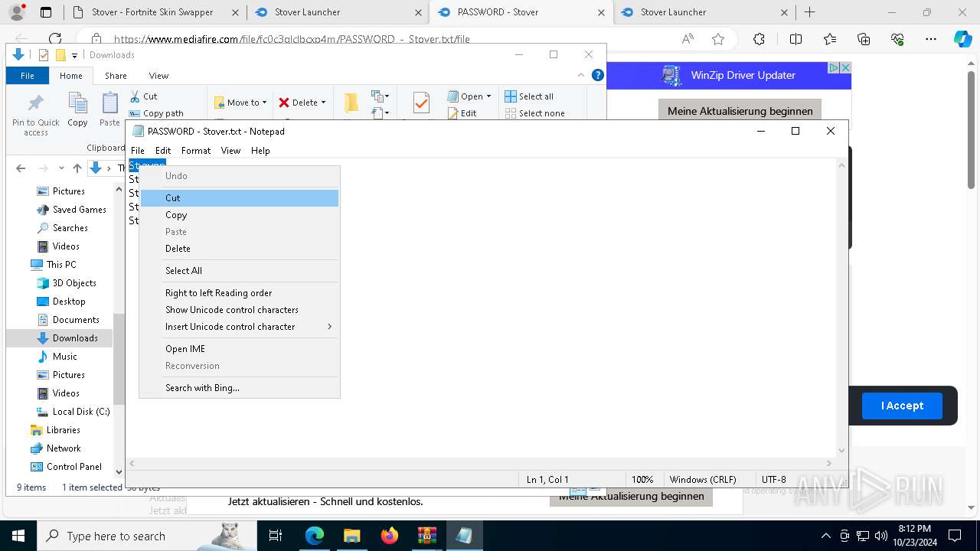Click Select All in the context menu
Screen dimensions: 980x551
pyautogui.click(x=240, y=271)
